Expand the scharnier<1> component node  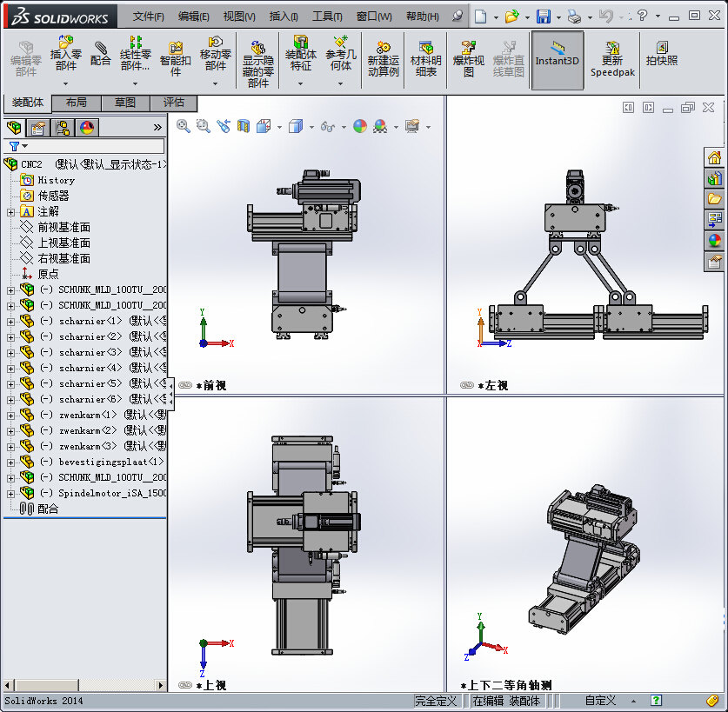[x=10, y=321]
